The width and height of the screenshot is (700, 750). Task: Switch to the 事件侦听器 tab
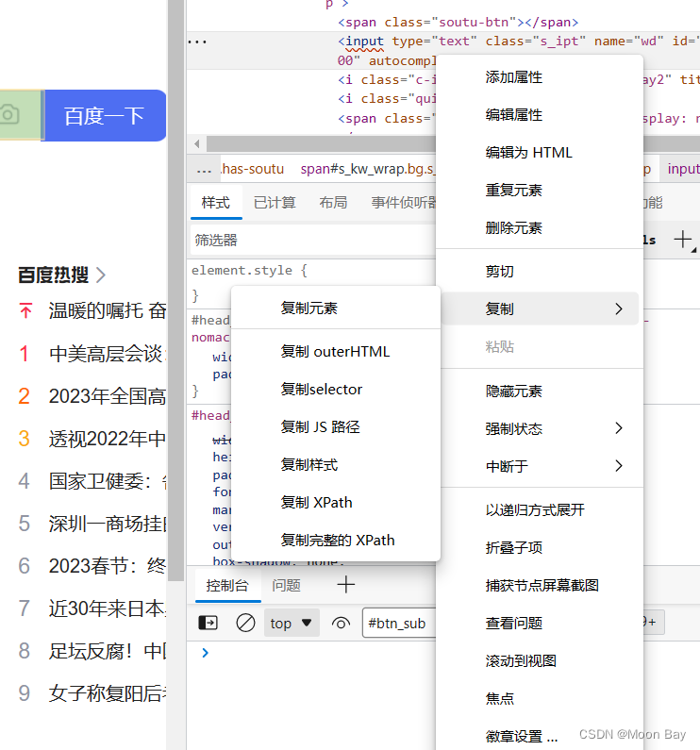[x=404, y=203]
